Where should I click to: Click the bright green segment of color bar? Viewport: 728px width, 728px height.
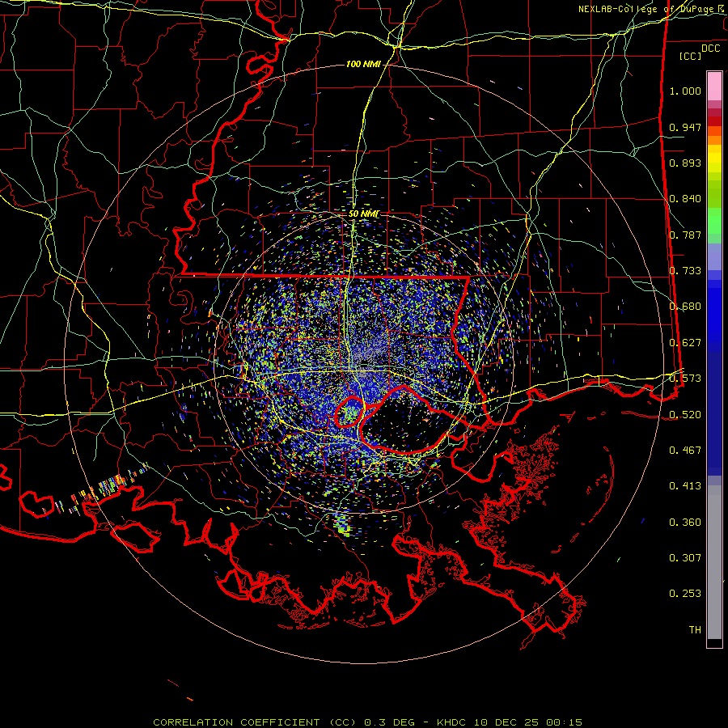pos(714,221)
